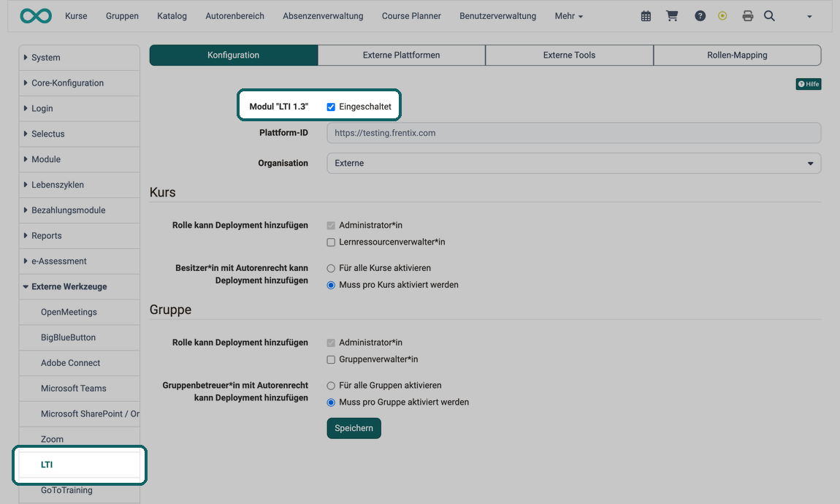Screen dimensions: 840x504
Task: Toggle Gruppe Administrator*in checkbox
Action: point(331,343)
